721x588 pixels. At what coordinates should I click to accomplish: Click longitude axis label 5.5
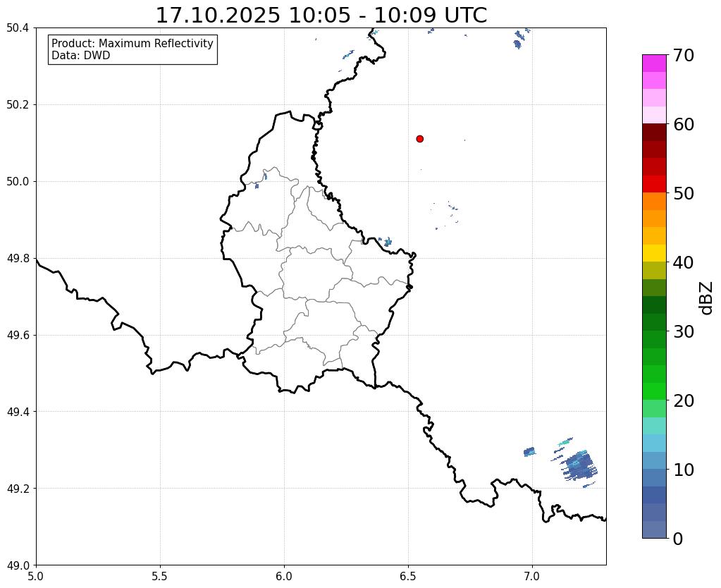(160, 576)
